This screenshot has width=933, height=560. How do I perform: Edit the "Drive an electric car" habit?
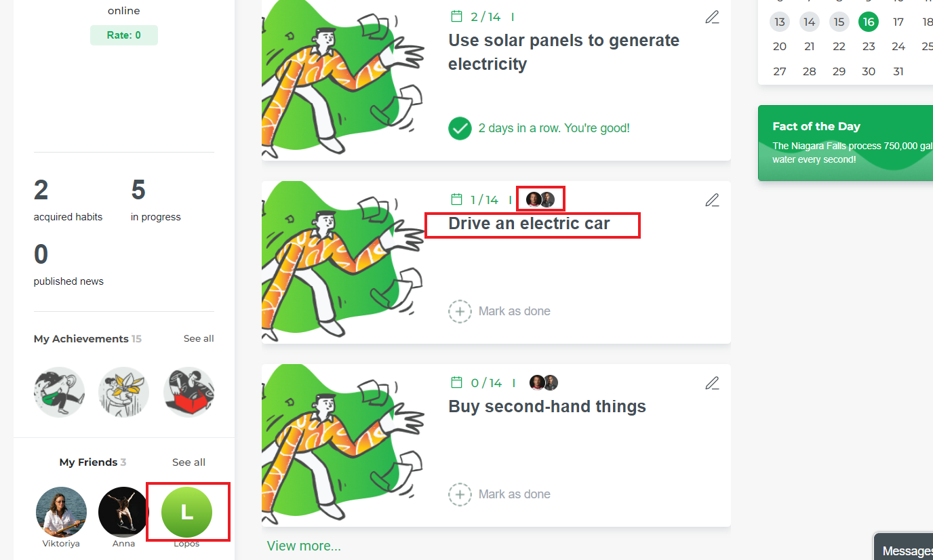pos(712,200)
